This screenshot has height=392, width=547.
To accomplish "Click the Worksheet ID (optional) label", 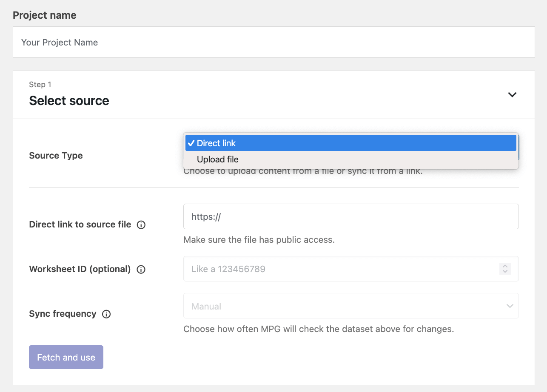I will 80,269.
